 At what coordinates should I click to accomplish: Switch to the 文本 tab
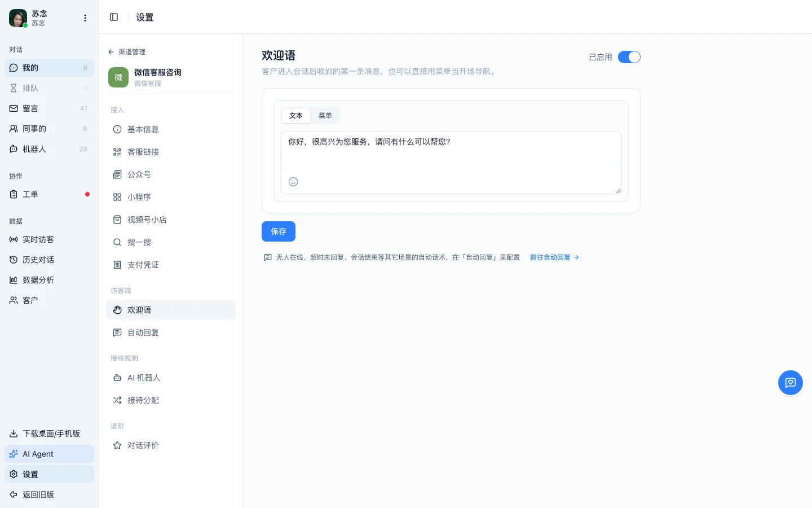pyautogui.click(x=296, y=116)
